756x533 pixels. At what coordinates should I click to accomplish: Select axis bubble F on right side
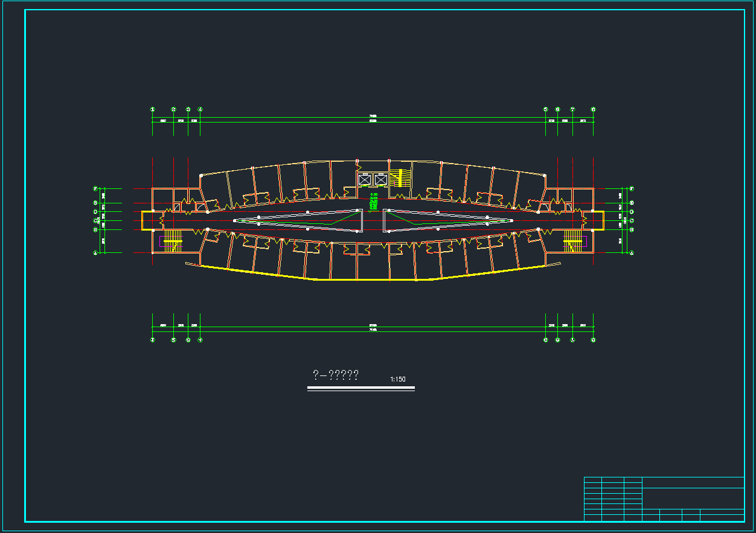click(x=631, y=189)
